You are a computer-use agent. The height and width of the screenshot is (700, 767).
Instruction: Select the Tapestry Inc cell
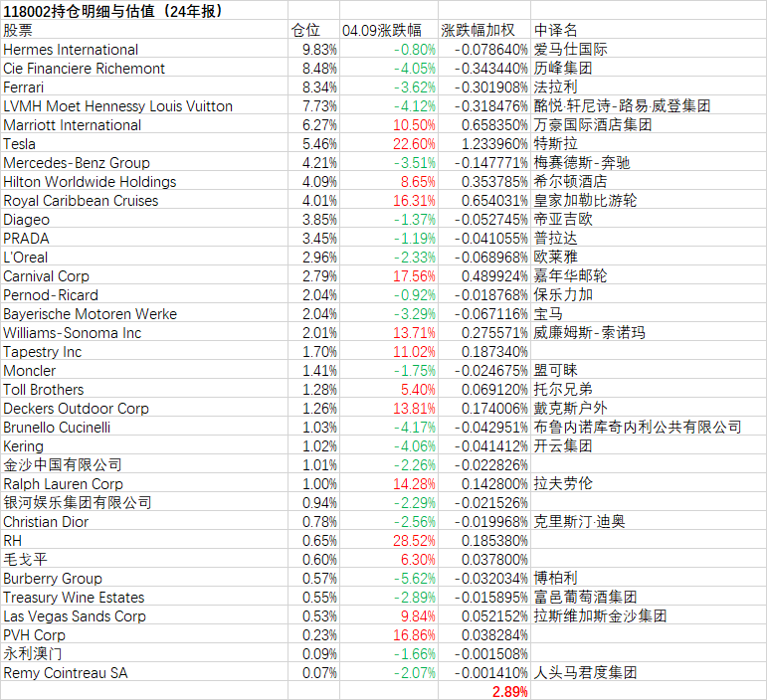click(x=144, y=351)
